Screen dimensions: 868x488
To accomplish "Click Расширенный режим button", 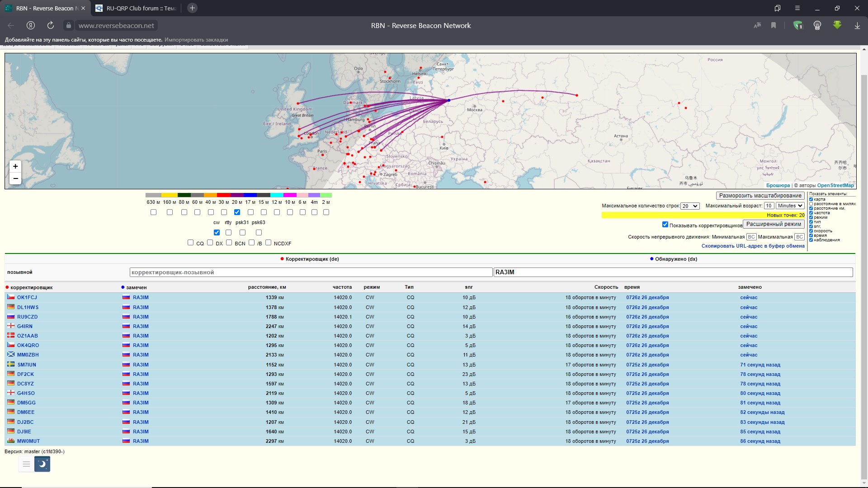I will tap(774, 224).
